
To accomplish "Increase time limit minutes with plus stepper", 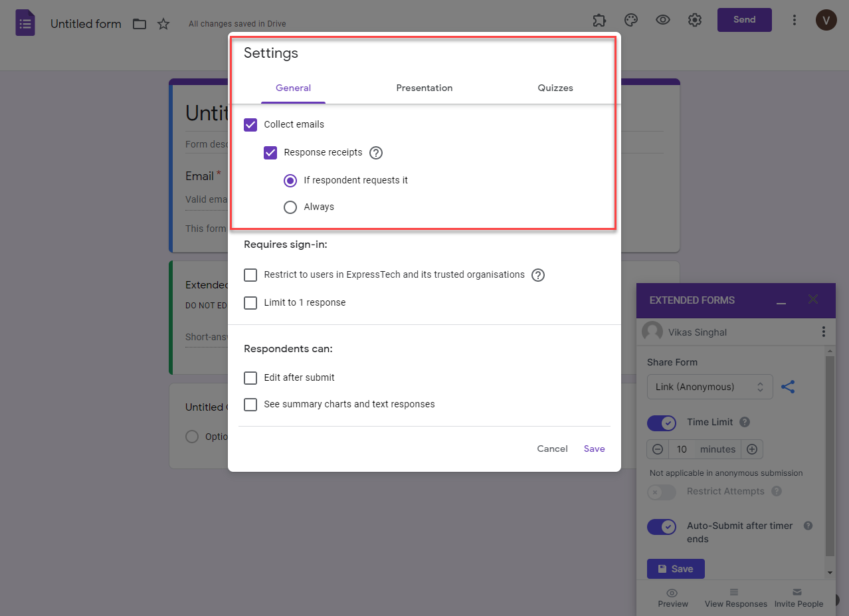I will coord(752,449).
